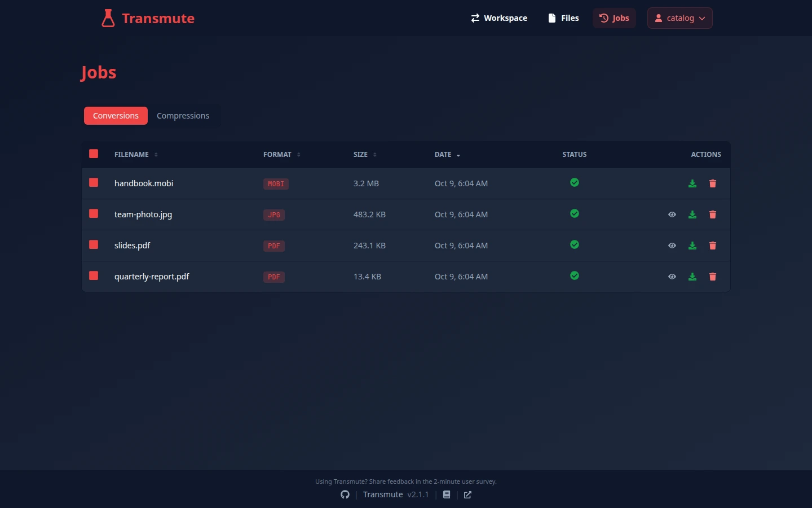Viewport: 812px width, 508px height.
Task: Click the quarterly-report.pdf filename
Action: click(x=152, y=277)
